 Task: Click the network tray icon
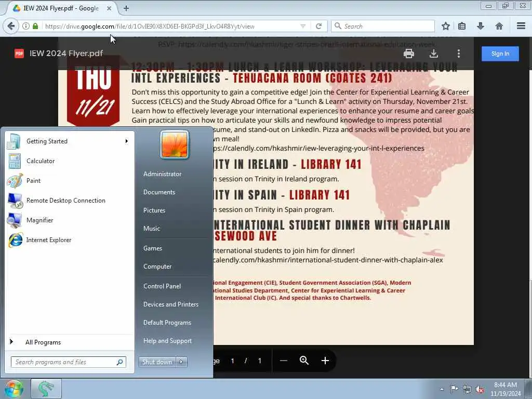coord(467,390)
